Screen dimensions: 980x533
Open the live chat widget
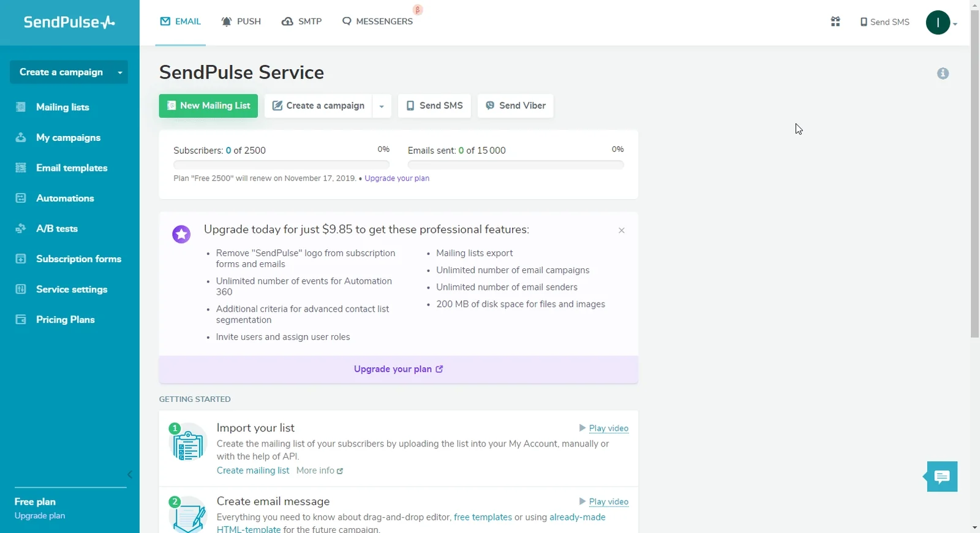[941, 477]
